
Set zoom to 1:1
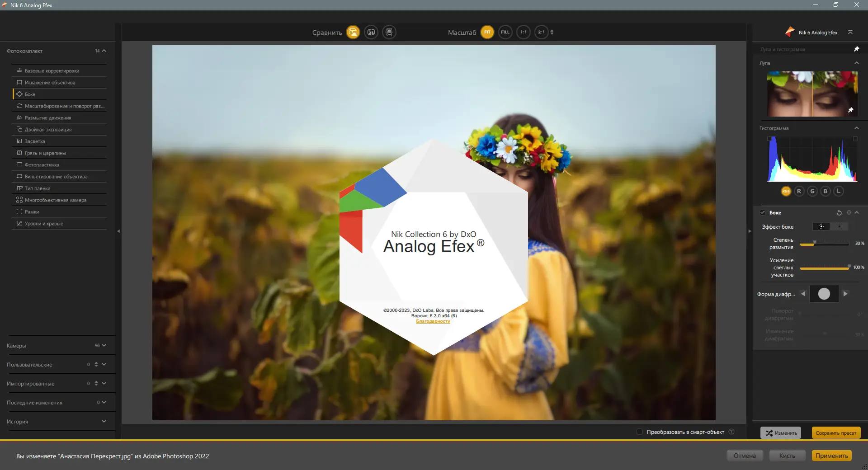[524, 32]
